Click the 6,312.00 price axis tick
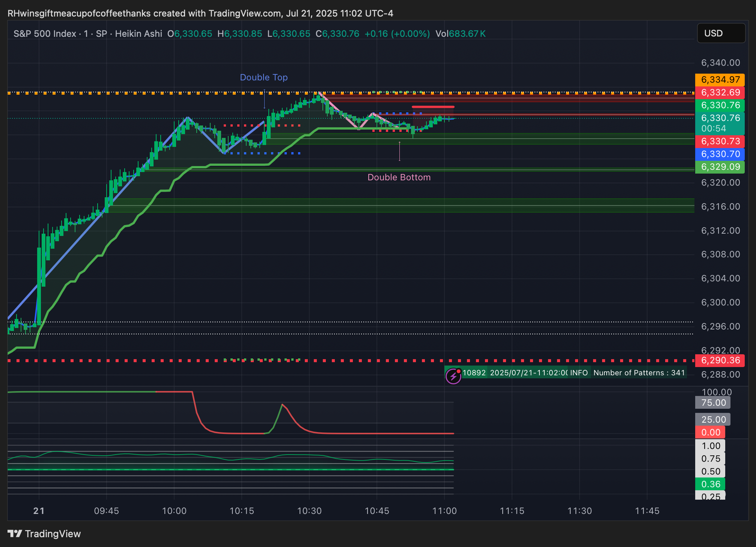Image resolution: width=756 pixels, height=547 pixels. point(720,230)
